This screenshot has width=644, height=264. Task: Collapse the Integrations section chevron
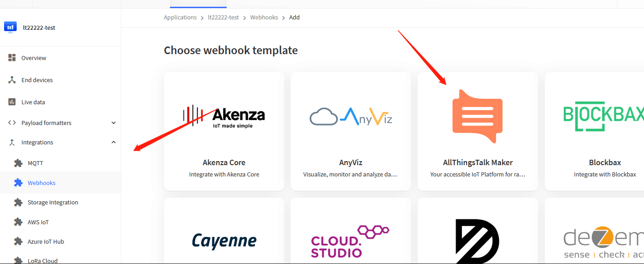[x=114, y=142]
